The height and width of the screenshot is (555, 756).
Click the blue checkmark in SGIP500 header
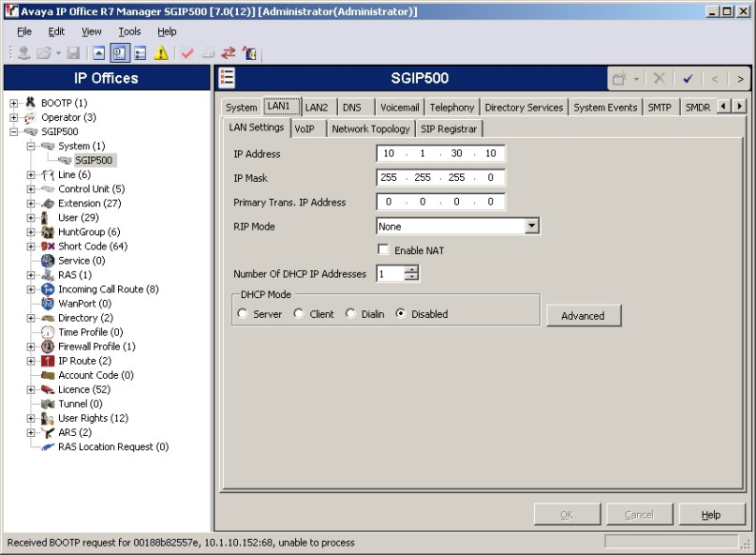pos(687,78)
